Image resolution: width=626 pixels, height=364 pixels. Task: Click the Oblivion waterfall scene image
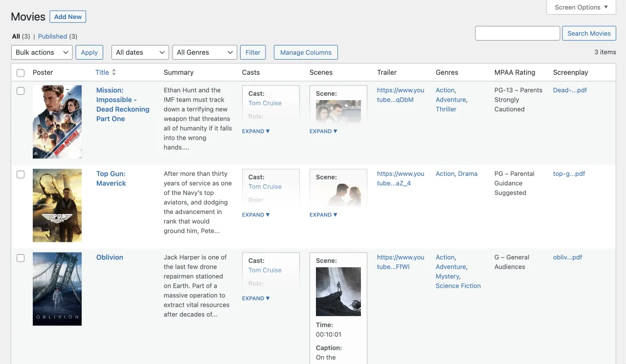[338, 292]
